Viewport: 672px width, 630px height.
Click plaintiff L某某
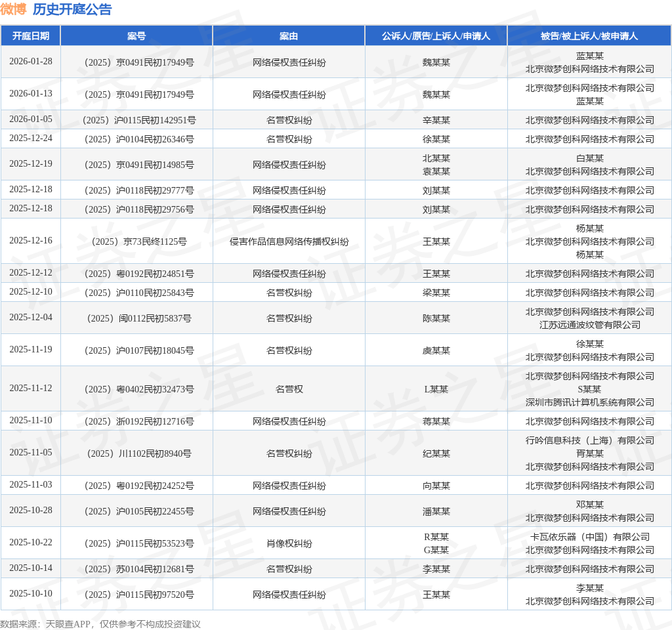click(436, 389)
